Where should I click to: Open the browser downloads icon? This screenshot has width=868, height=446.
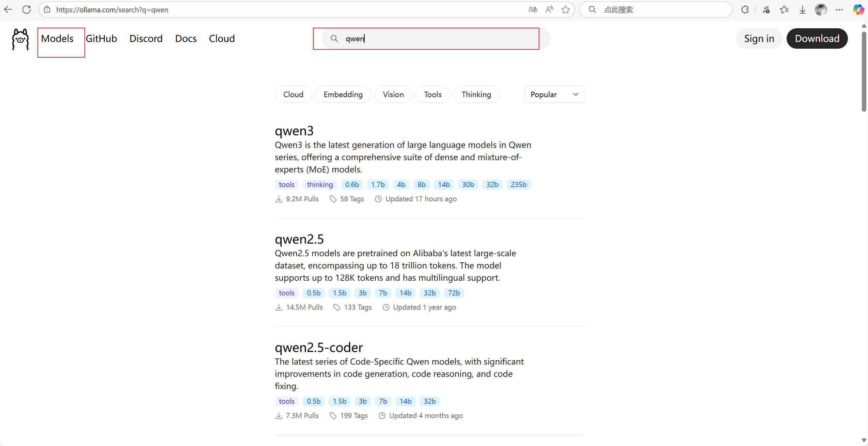(803, 10)
